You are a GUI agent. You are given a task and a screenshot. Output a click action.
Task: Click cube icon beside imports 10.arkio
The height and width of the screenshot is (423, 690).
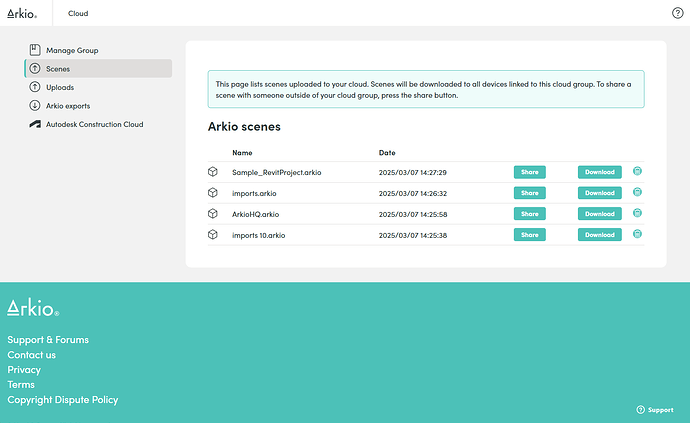click(213, 235)
